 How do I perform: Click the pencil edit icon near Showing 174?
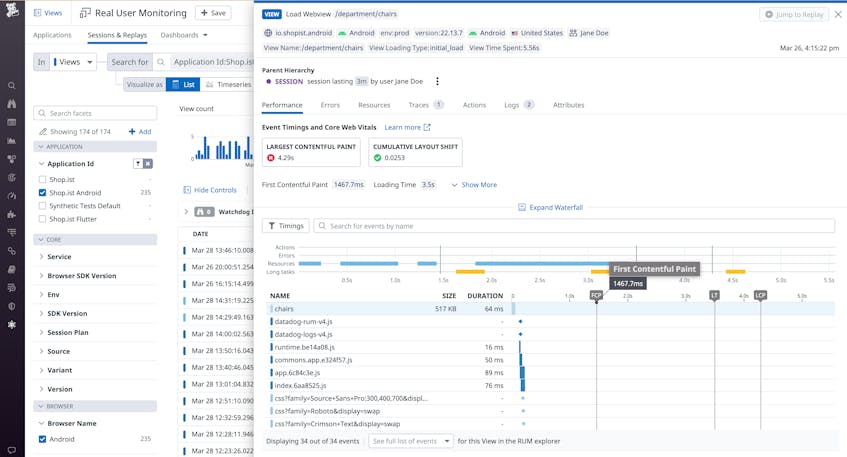tap(43, 131)
